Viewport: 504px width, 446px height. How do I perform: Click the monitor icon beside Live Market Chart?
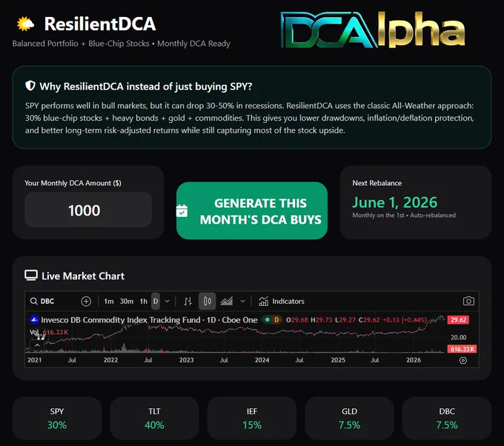(31, 276)
